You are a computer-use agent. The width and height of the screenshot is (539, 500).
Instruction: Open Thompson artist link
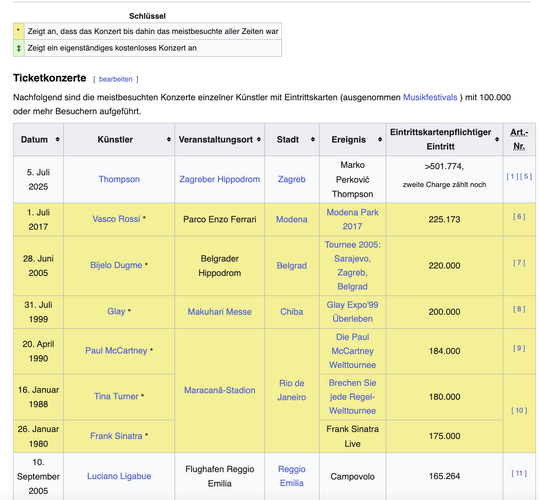[119, 179]
